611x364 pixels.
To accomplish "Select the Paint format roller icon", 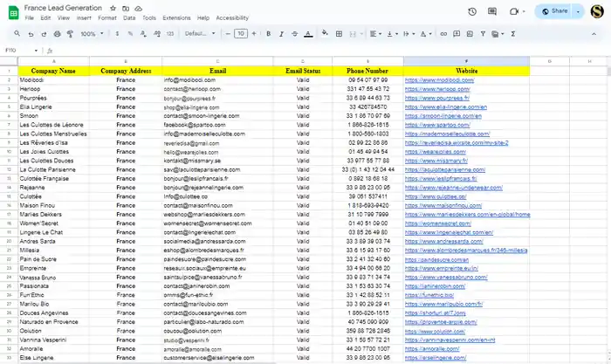I will click(x=70, y=34).
